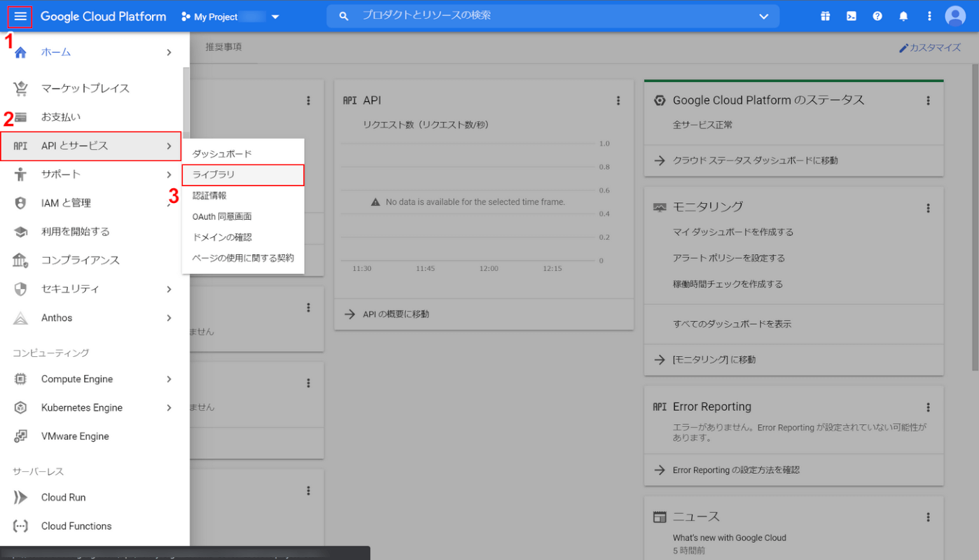Expand the サポート submenu chevron
Viewport: 979px width, 560px height.
[169, 174]
